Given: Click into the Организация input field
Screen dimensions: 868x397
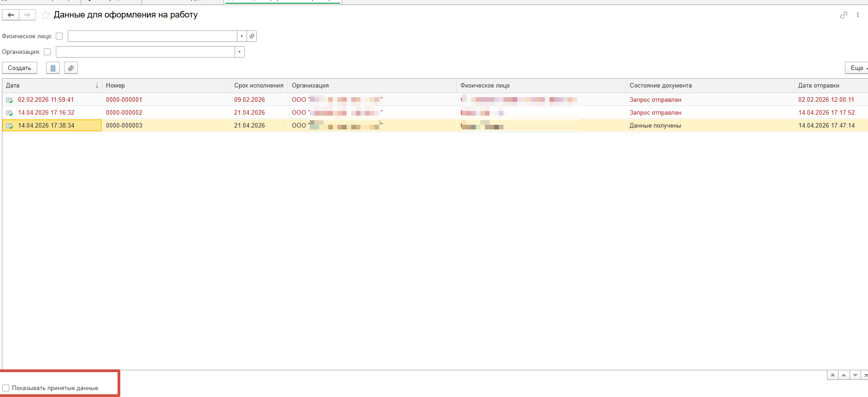Looking at the screenshot, I should pos(145,52).
